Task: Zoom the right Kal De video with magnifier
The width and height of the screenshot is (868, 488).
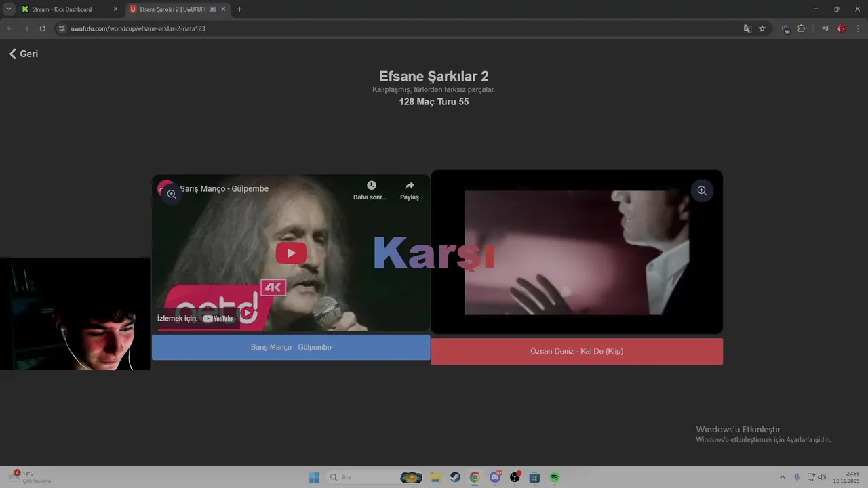Action: click(702, 190)
